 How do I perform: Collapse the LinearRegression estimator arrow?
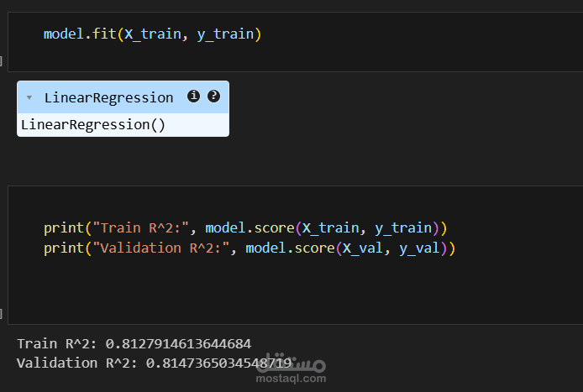tap(29, 98)
